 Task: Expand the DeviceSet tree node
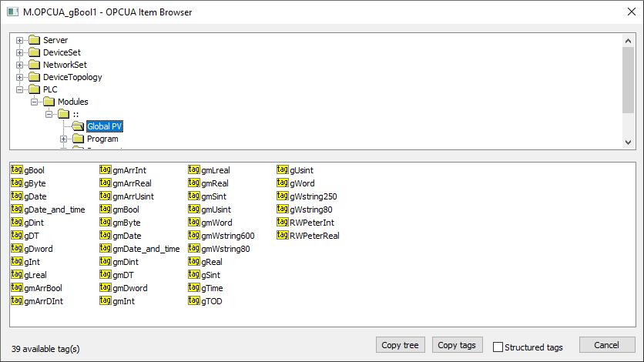20,52
